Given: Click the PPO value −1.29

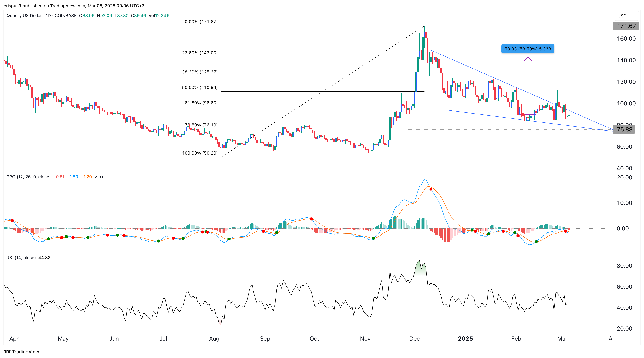Looking at the screenshot, I should click(86, 177).
